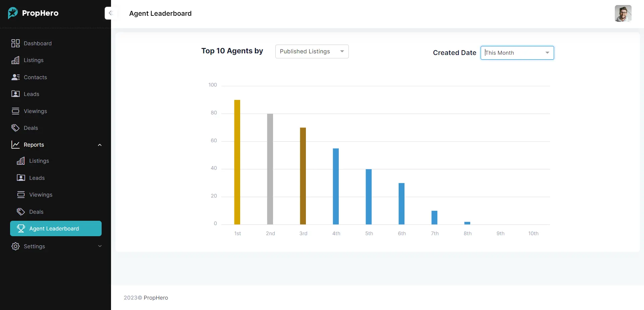The height and width of the screenshot is (310, 644).
Task: Open the Viewings report under Reports
Action: click(41, 195)
